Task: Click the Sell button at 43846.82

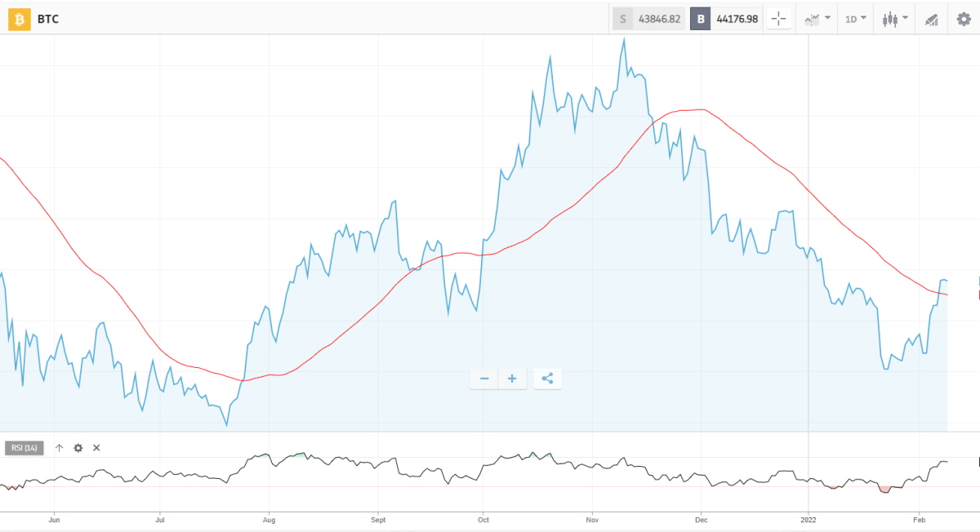Action: (x=648, y=19)
